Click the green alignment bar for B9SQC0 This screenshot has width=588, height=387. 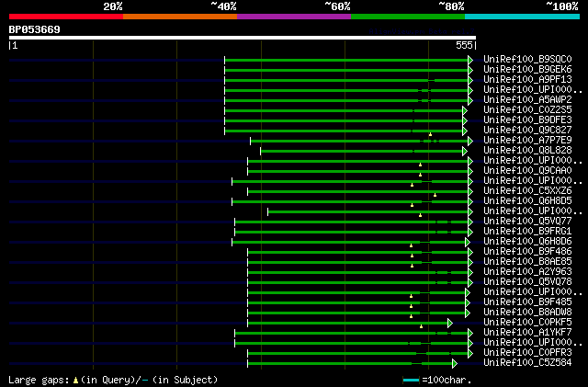click(346, 60)
